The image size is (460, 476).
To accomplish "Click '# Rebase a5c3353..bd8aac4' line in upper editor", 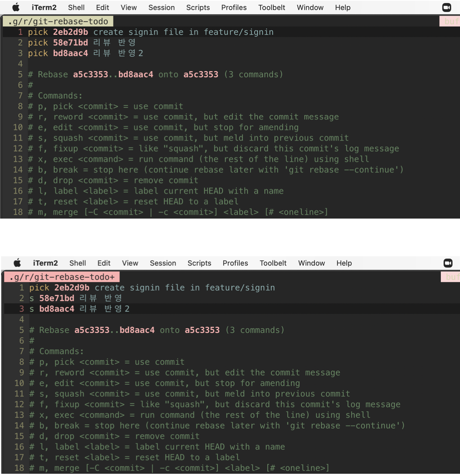I will click(155, 74).
